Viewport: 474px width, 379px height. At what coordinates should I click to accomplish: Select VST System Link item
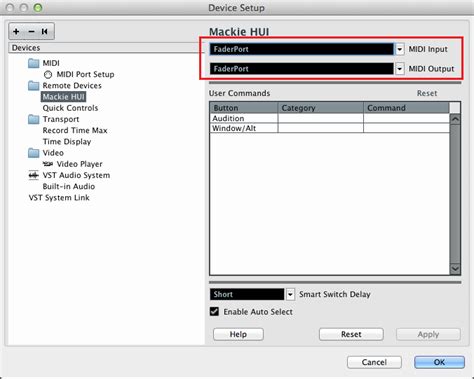point(59,198)
